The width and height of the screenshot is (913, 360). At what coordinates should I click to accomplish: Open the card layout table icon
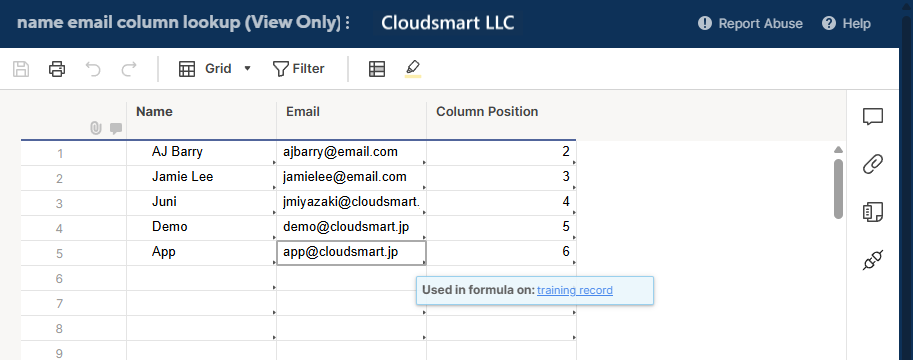377,69
